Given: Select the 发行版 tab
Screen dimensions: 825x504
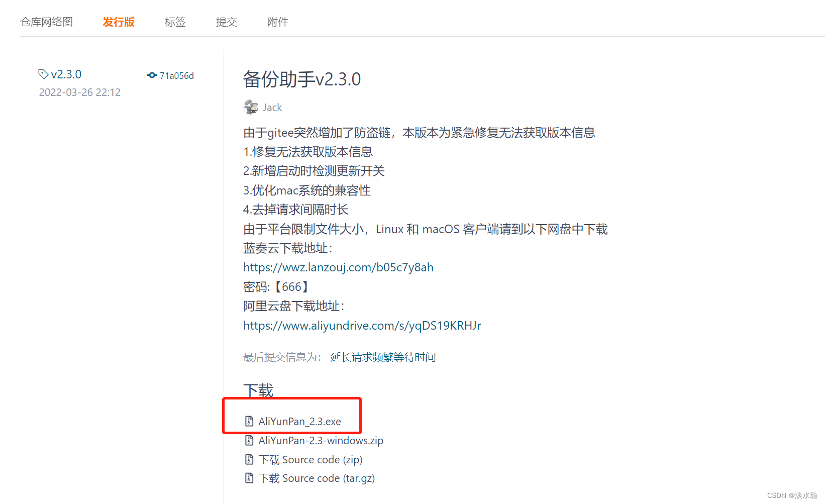Looking at the screenshot, I should (x=119, y=22).
